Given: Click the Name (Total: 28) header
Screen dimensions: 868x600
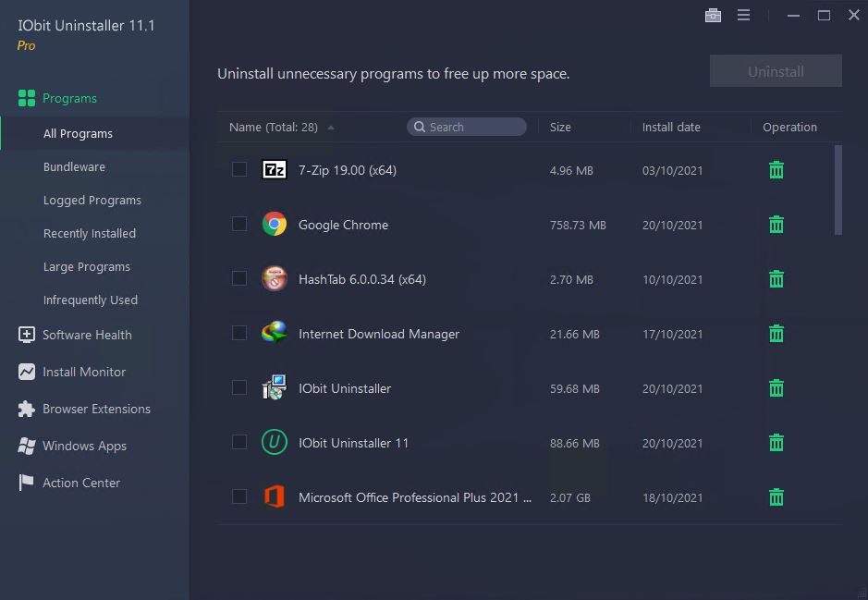Looking at the screenshot, I should tap(274, 128).
